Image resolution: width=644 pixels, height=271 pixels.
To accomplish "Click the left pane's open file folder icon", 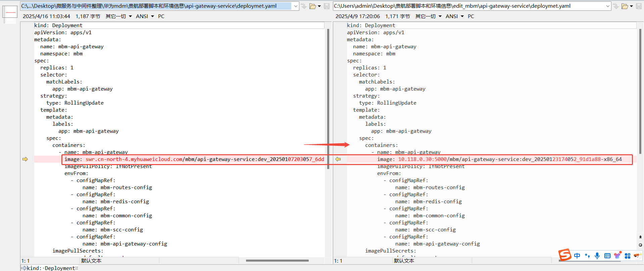I will click(x=312, y=6).
